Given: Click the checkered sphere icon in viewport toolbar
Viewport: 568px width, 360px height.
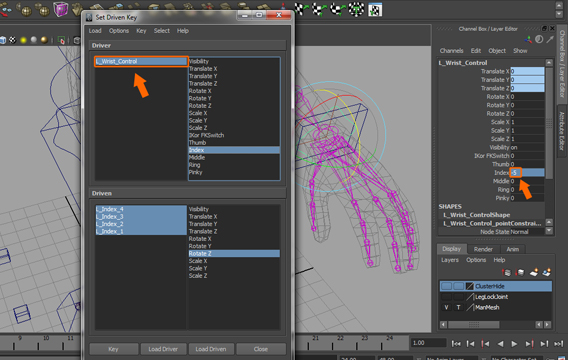Looking at the screenshot, I should (13, 40).
